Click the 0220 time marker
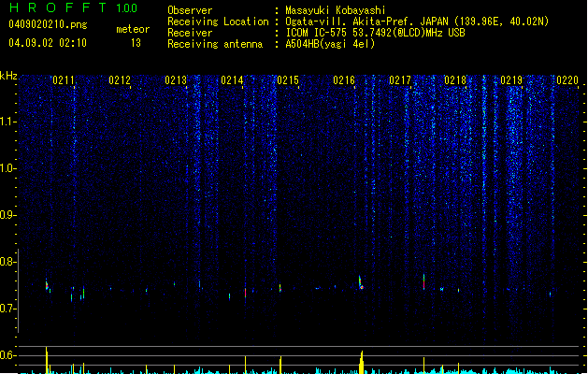Image resolution: width=588 pixels, height=374 pixels. 567,80
